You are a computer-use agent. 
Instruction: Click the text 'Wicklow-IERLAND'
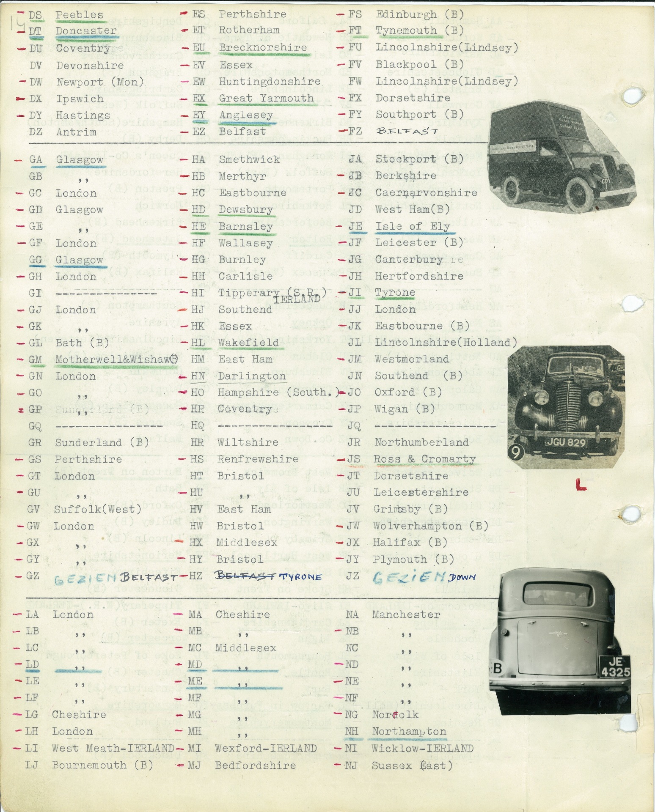coord(422,749)
